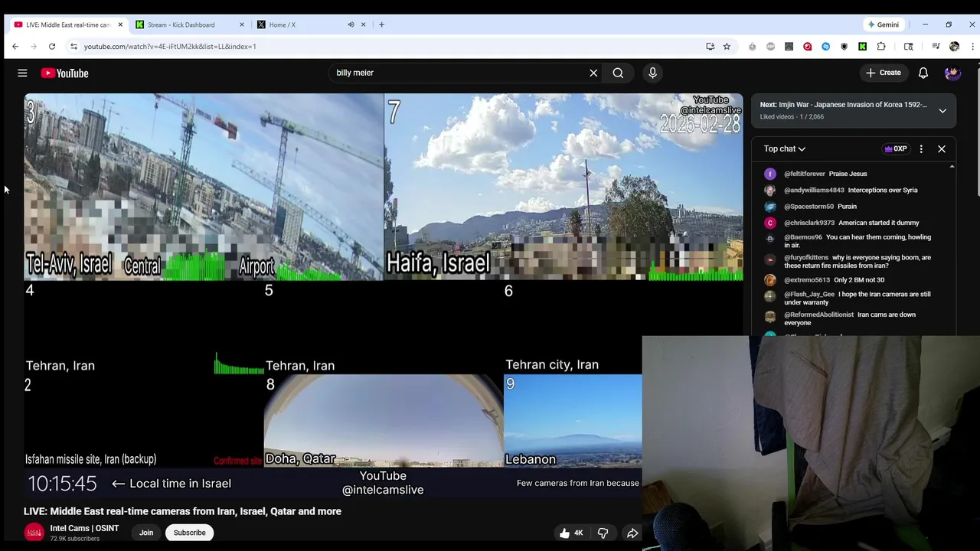Open Chrome profile avatar
This screenshot has height=551, width=980.
click(x=954, y=47)
